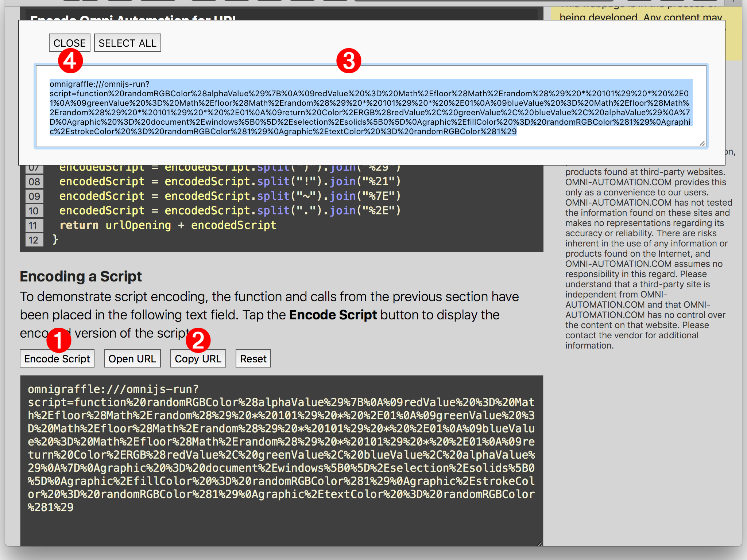Viewport: 747px width, 560px height.
Task: Copy the encoded link with Copy URL
Action: coord(198,359)
